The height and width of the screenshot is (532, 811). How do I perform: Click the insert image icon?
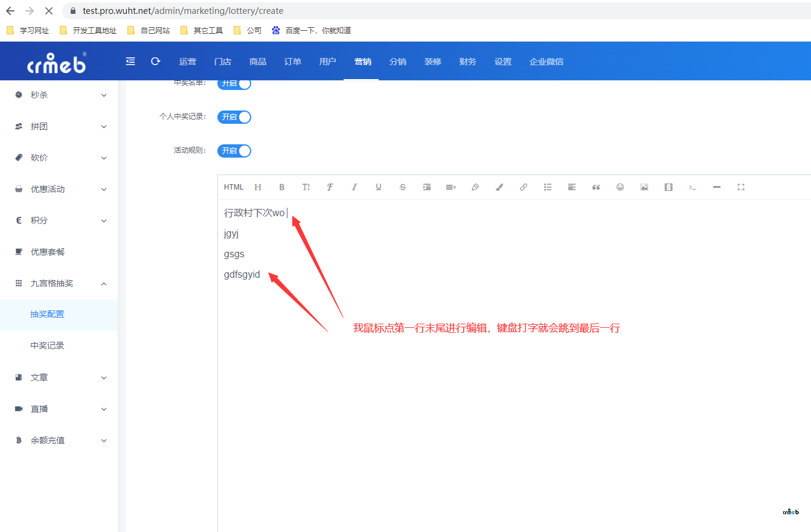click(x=644, y=187)
